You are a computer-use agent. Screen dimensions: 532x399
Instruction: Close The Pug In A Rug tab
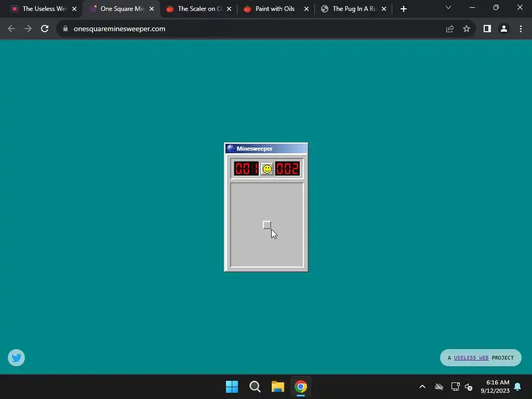[x=384, y=9]
